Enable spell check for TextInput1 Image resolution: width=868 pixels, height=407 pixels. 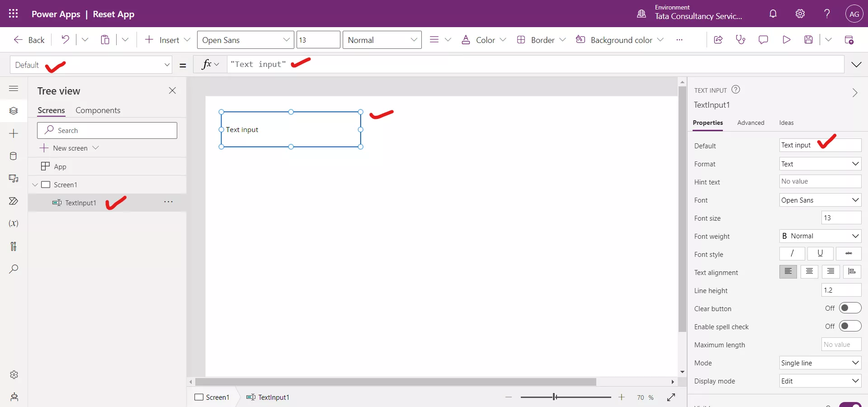tap(849, 326)
